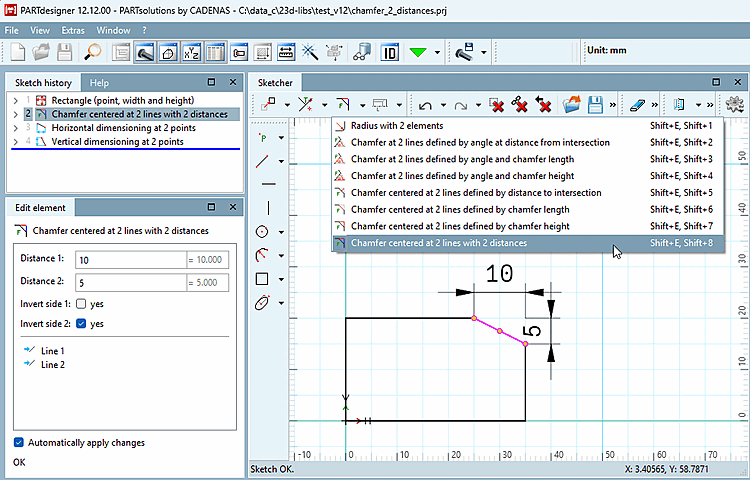
Task: Toggle the sketch shape window icon
Action: tap(168, 52)
